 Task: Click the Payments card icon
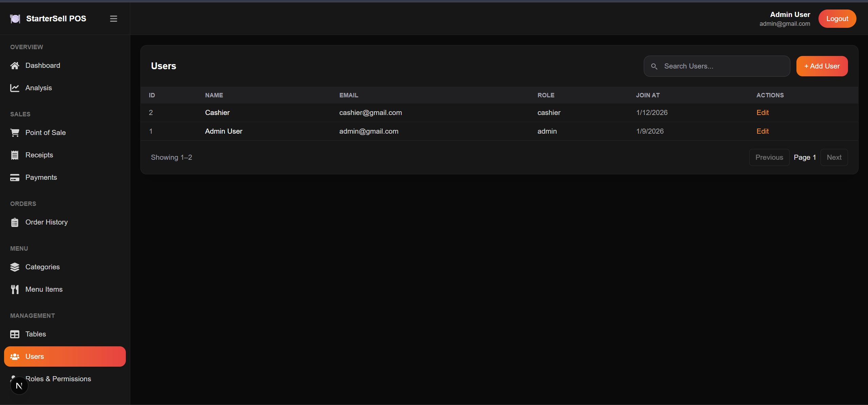(x=15, y=177)
